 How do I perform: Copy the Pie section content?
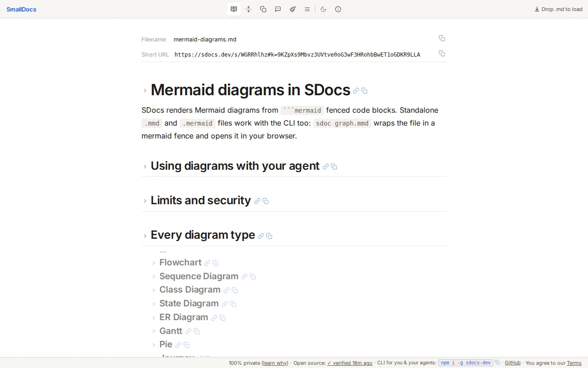coord(187,345)
